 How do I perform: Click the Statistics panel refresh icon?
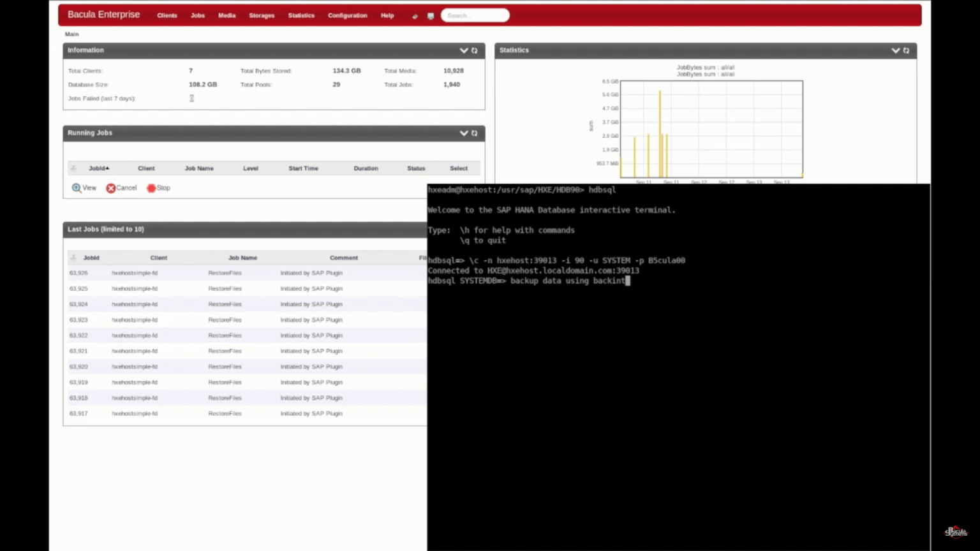pyautogui.click(x=906, y=50)
